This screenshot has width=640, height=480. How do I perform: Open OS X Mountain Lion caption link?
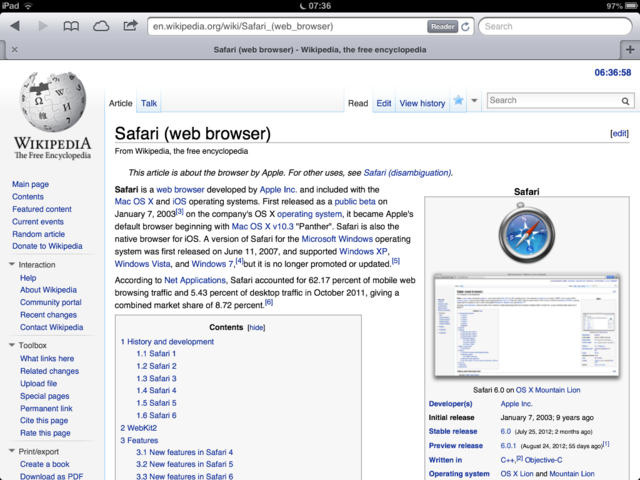point(548,390)
